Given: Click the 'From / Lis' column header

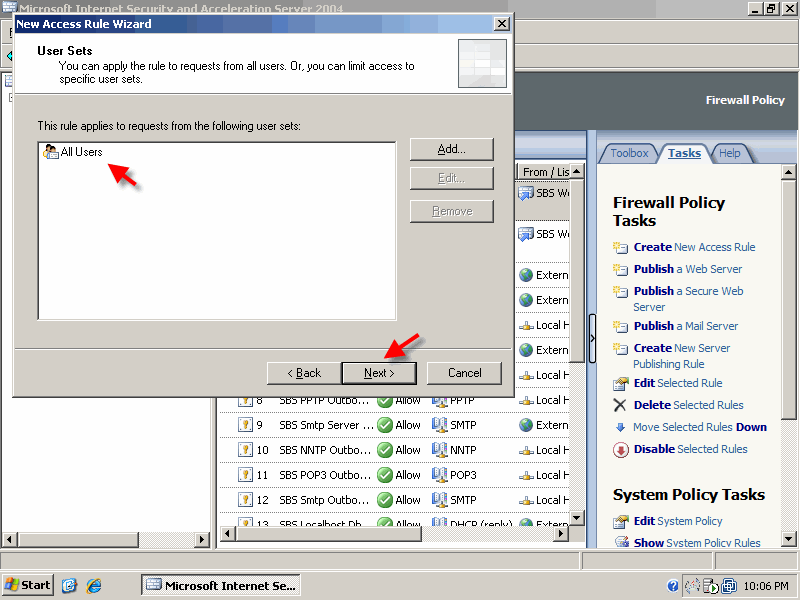Looking at the screenshot, I should pyautogui.click(x=544, y=172).
